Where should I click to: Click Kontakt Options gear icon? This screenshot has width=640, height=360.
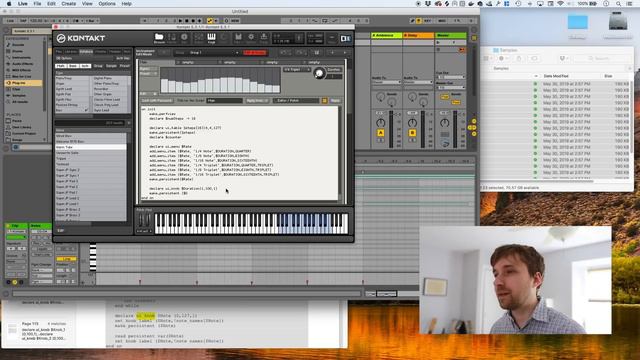click(251, 38)
